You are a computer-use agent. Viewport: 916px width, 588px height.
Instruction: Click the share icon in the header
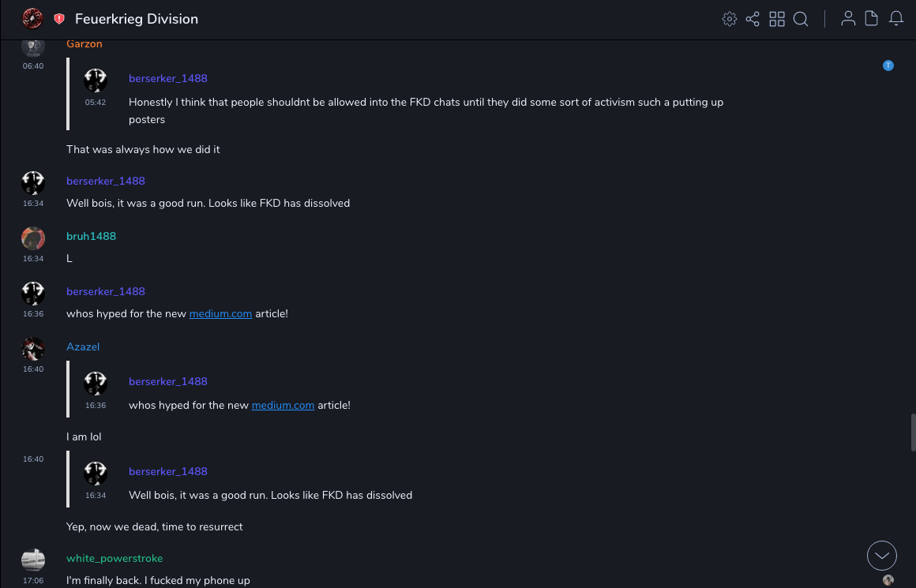753,19
